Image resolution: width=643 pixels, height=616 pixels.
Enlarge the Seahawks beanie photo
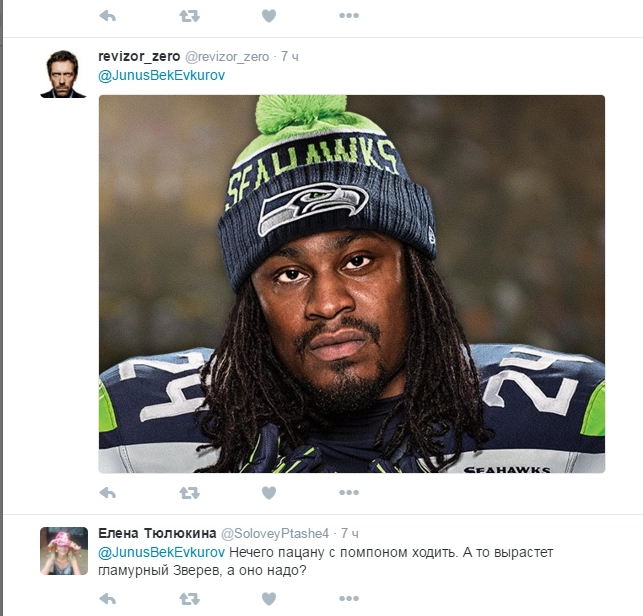(352, 284)
